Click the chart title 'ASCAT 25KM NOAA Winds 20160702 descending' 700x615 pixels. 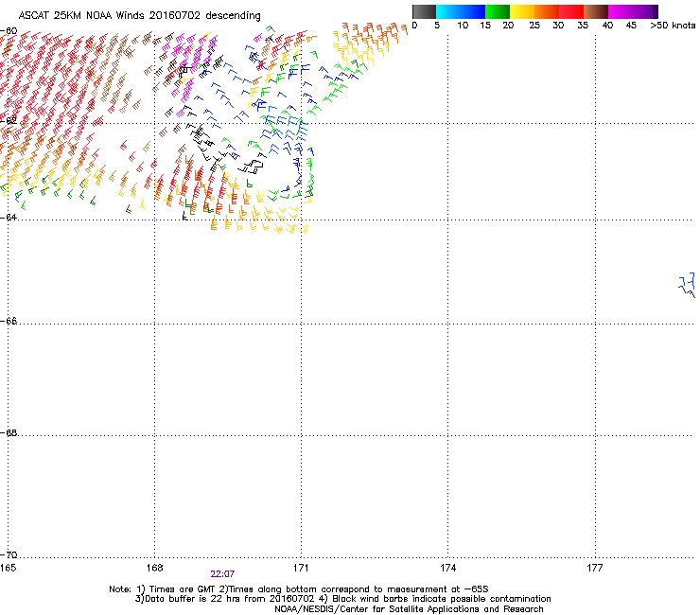(139, 15)
